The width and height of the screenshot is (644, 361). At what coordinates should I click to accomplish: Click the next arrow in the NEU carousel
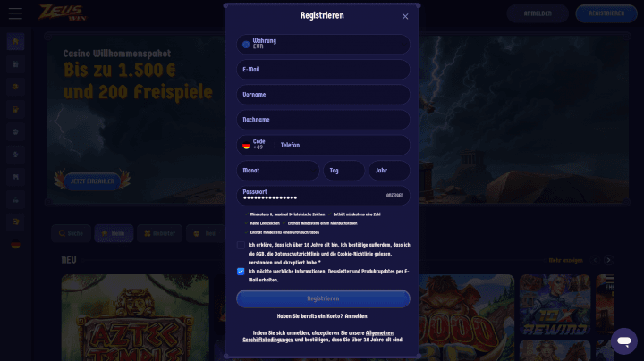point(609,260)
